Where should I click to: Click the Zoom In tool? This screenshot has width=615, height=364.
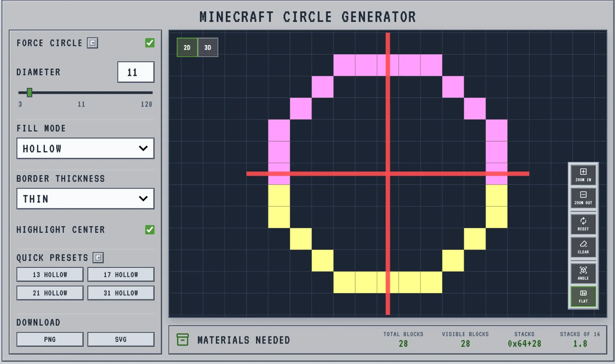[583, 175]
